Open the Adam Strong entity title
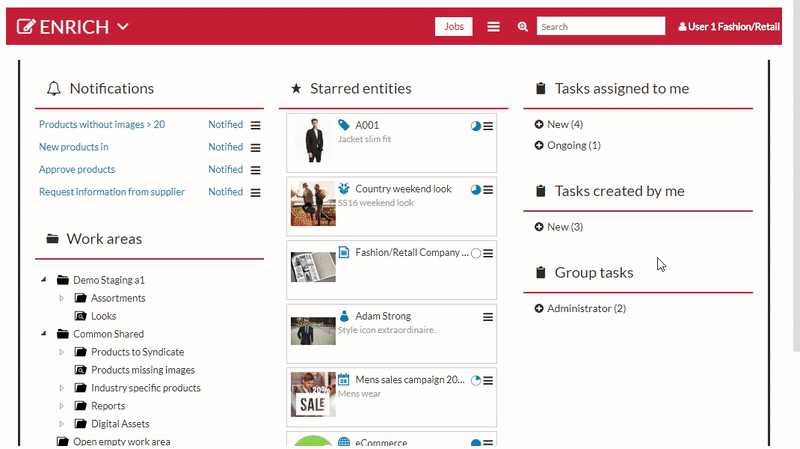The width and height of the screenshot is (800, 449). (x=383, y=316)
